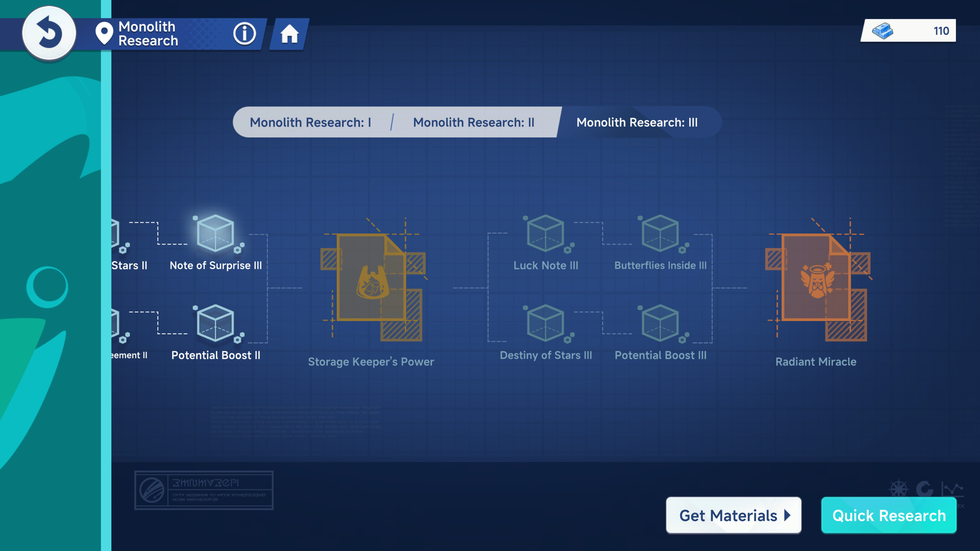Switch to the Monolith Research: II tab
Viewport: 980px width, 551px height.
[474, 122]
